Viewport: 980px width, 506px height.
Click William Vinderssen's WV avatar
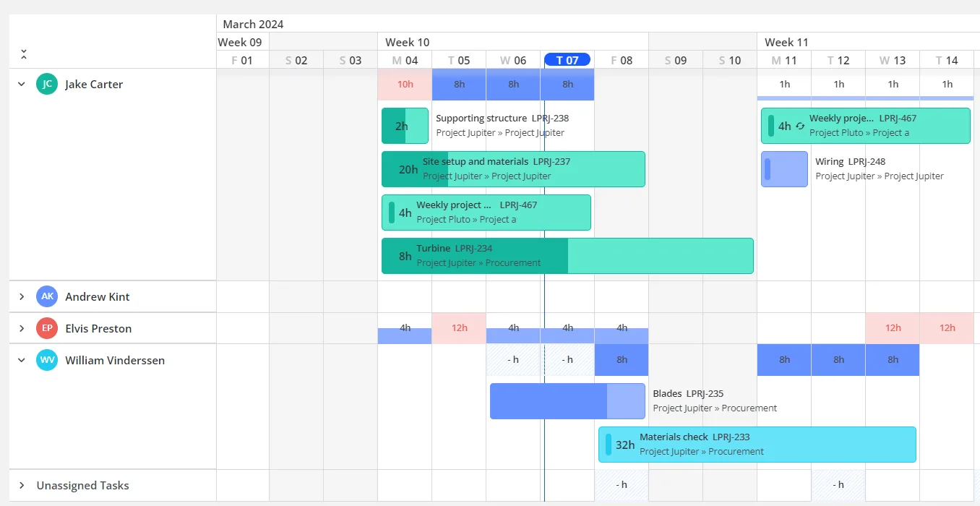pyautogui.click(x=47, y=360)
